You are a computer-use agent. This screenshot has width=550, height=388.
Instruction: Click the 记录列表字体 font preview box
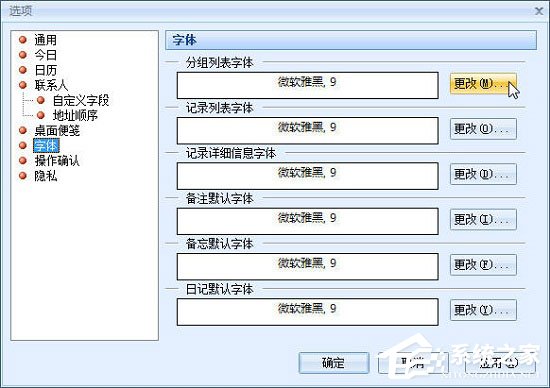[x=308, y=131]
